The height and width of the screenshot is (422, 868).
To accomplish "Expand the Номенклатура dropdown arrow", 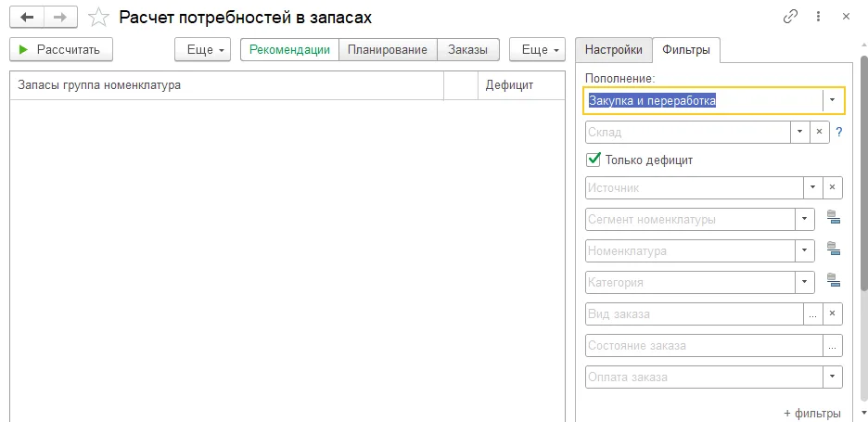I will click(805, 250).
